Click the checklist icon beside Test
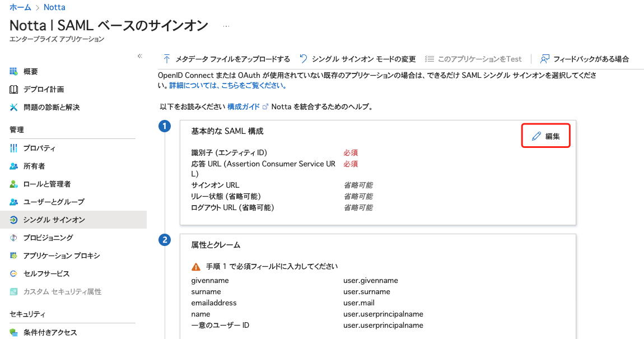 [429, 59]
